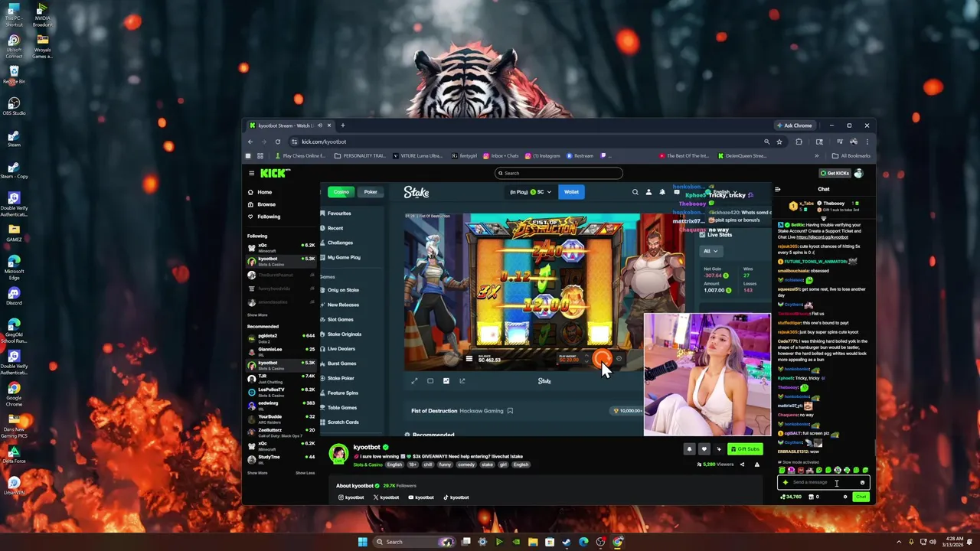Open chat settings gear icon
The width and height of the screenshot is (980, 551).
pyautogui.click(x=845, y=497)
